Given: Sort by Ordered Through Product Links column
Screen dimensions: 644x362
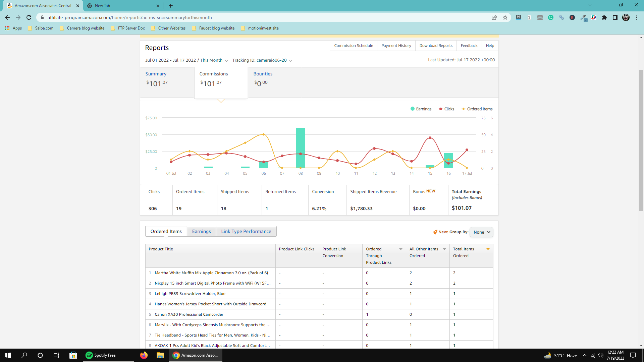Looking at the screenshot, I should [x=401, y=249].
